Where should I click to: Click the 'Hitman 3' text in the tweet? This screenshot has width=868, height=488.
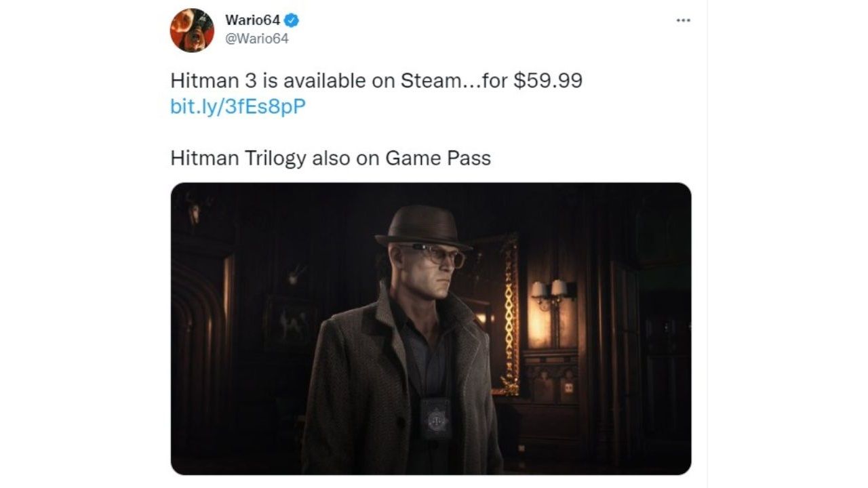click(214, 81)
